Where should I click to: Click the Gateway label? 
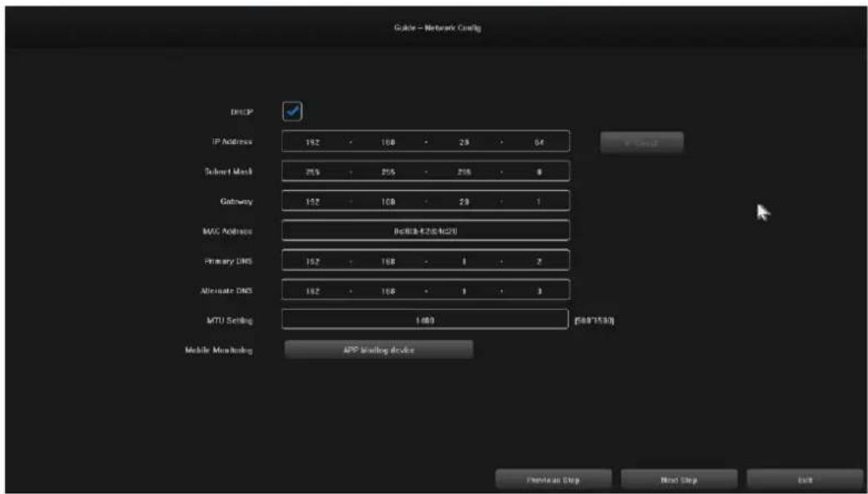point(236,202)
